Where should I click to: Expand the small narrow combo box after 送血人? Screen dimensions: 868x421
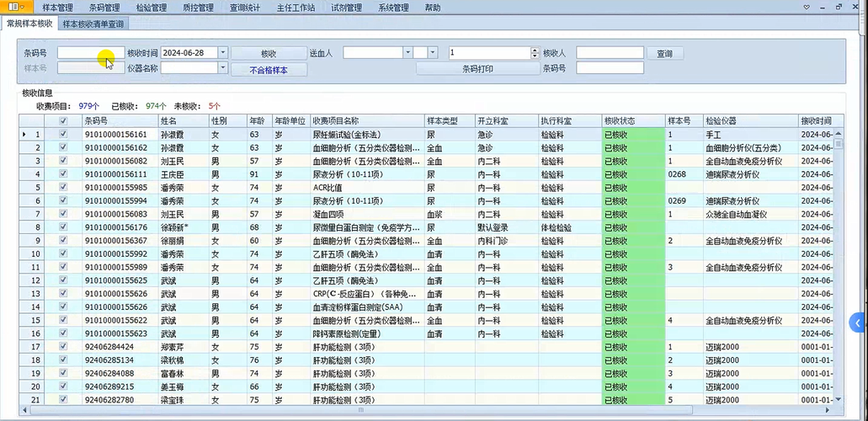433,52
